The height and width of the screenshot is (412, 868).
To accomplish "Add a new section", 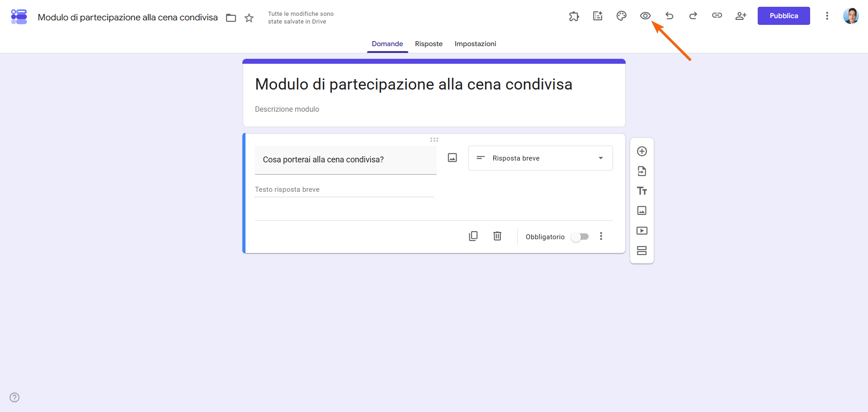I will [x=642, y=251].
